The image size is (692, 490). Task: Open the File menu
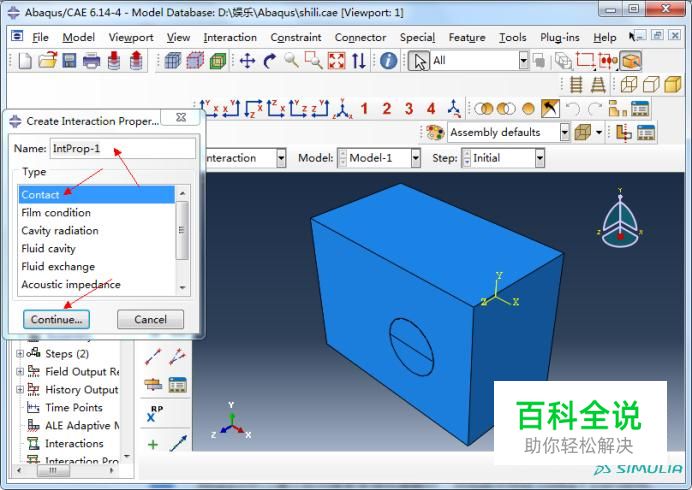[40, 38]
